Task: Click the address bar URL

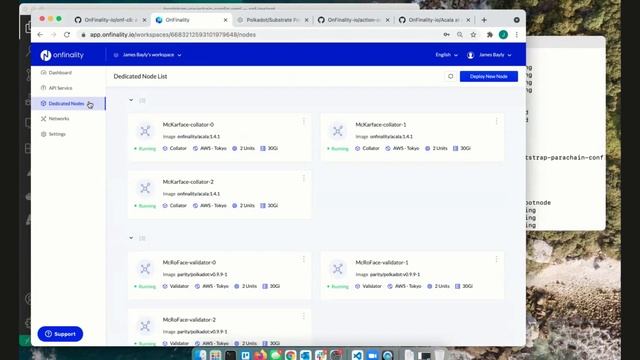Action: (x=173, y=35)
